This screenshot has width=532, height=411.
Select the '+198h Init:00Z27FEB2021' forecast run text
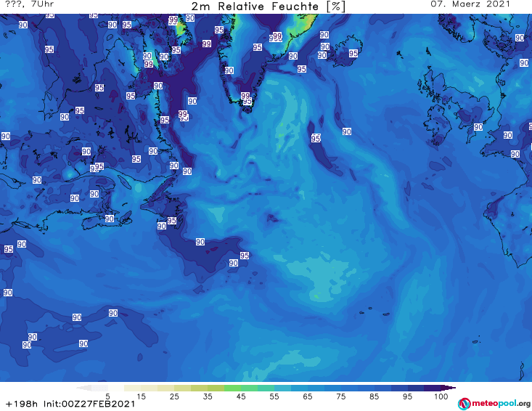(70, 404)
